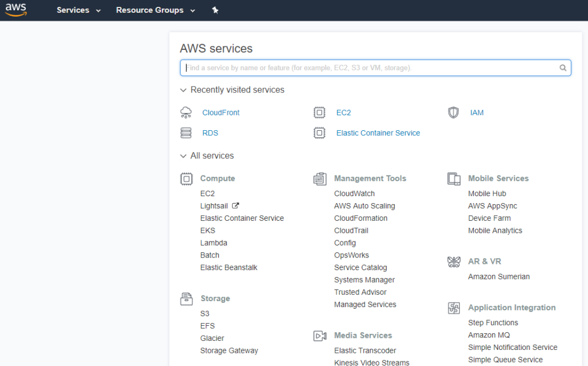Open Elastic Beanstalk
Image resolution: width=588 pixels, height=366 pixels.
pos(229,267)
